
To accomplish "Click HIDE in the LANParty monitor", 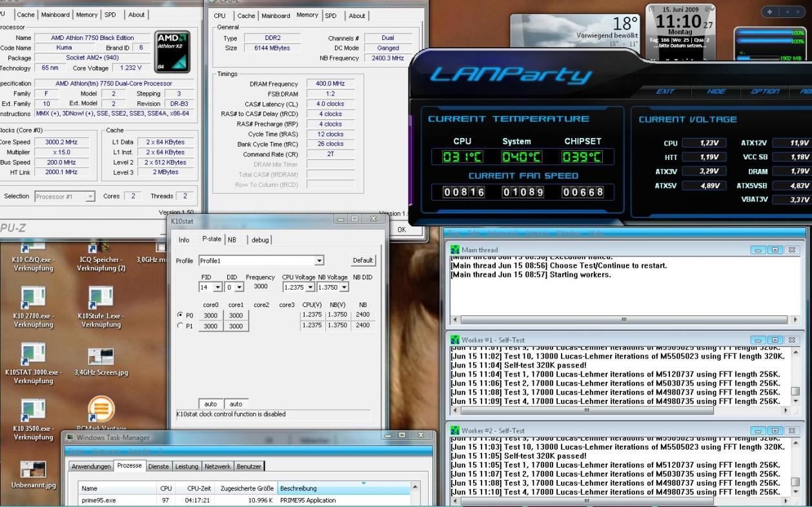I will pyautogui.click(x=716, y=92).
